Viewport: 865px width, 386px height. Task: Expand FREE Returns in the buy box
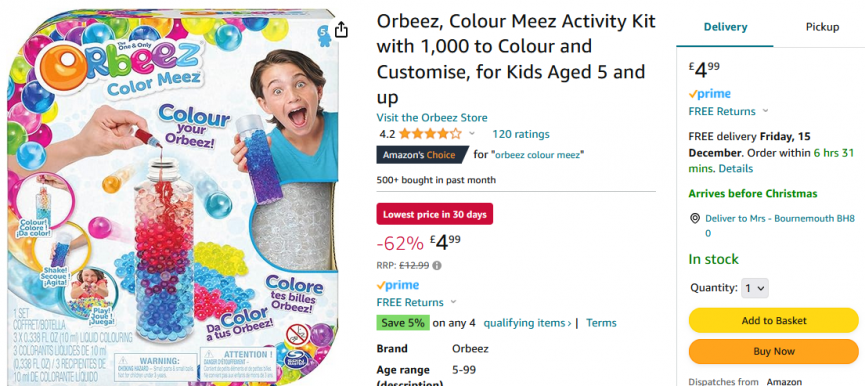click(x=765, y=111)
